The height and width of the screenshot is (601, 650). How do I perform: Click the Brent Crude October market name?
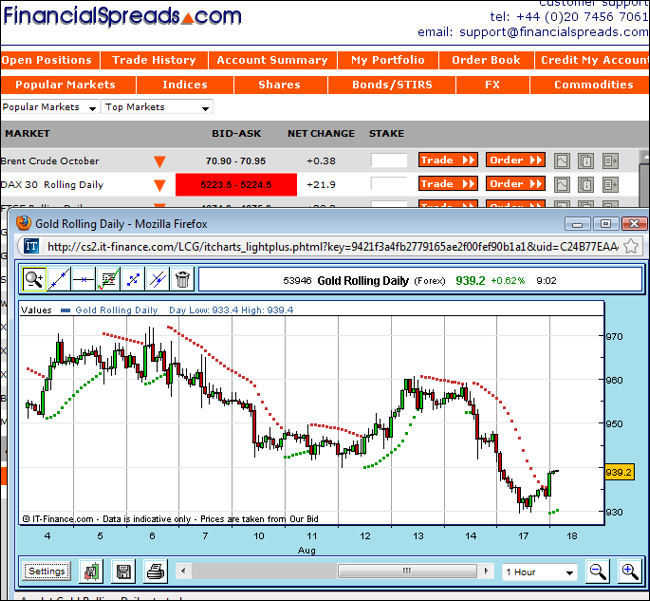click(x=50, y=161)
